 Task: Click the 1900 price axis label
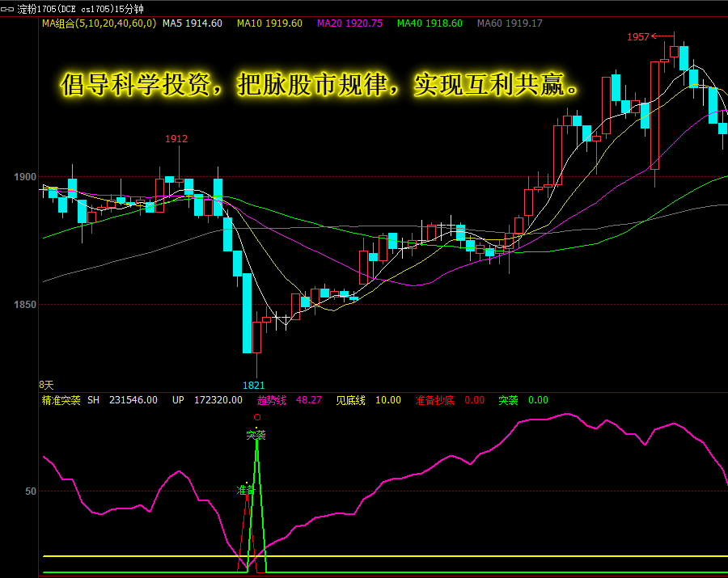click(24, 177)
